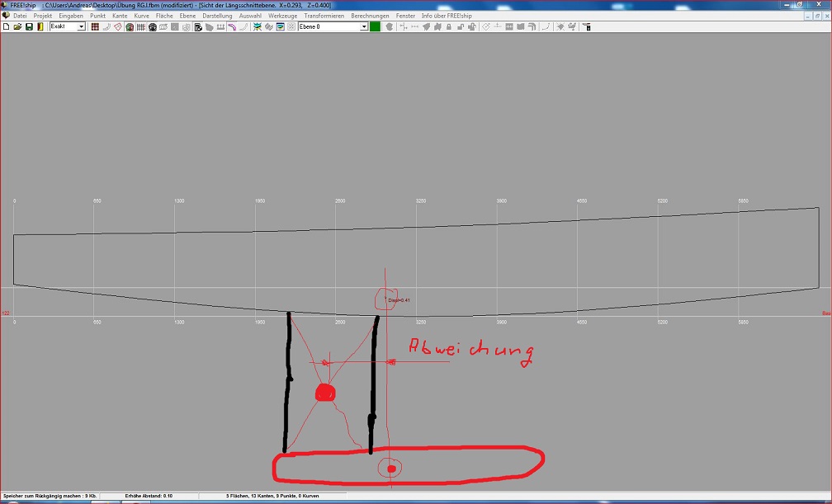
Task: Save the model with the floppy icon
Action: 29,27
